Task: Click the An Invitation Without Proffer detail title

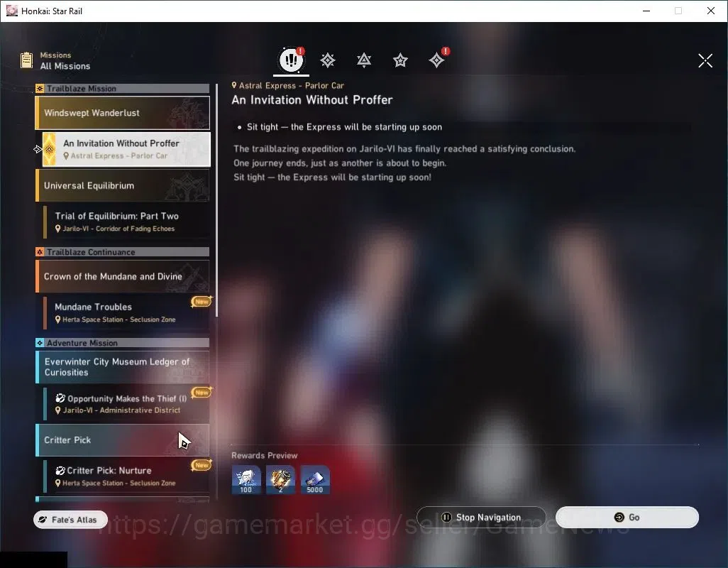Action: point(312,100)
